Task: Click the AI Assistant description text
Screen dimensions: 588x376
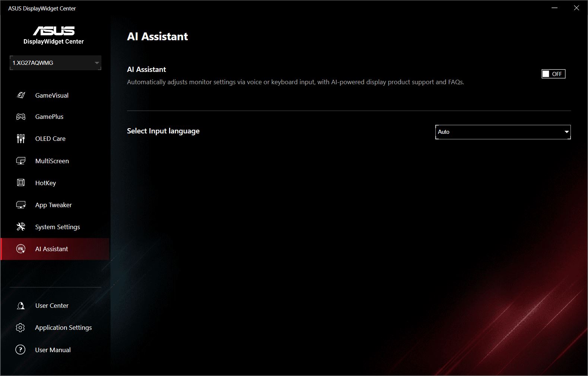Action: (x=295, y=82)
